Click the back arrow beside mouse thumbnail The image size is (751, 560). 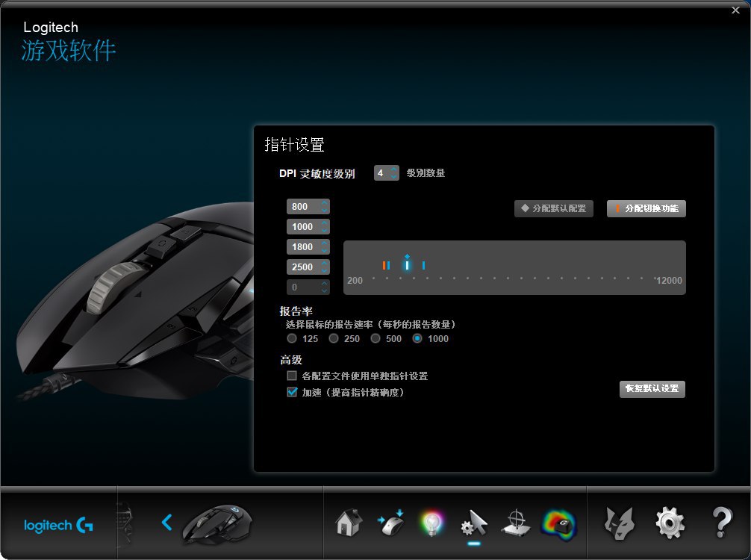pos(166,522)
